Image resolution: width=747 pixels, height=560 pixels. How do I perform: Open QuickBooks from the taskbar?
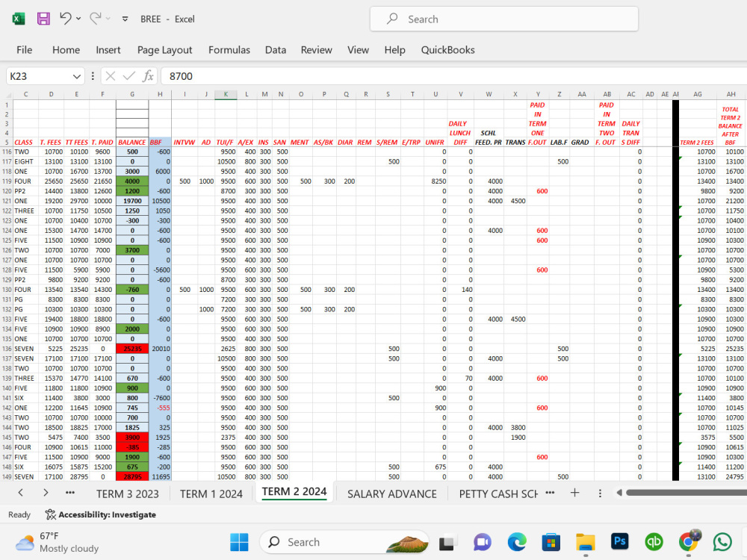654,542
